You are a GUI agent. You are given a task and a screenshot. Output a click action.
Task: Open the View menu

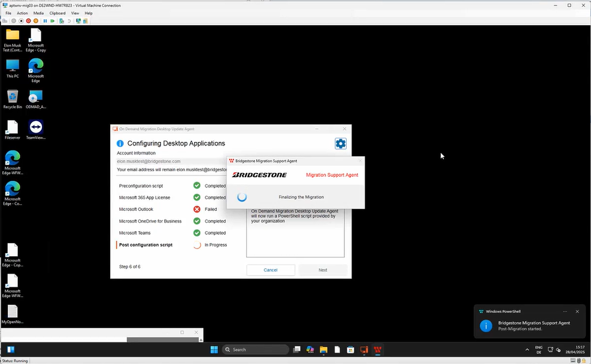click(75, 13)
